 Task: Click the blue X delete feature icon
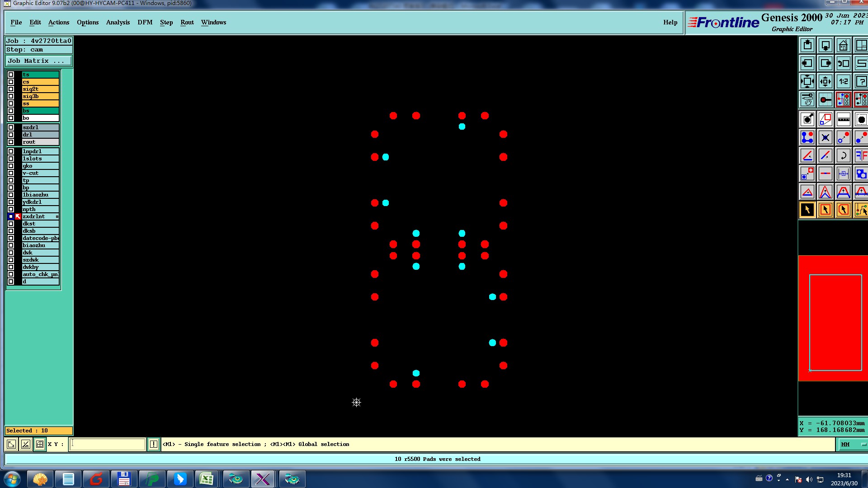[x=825, y=137]
